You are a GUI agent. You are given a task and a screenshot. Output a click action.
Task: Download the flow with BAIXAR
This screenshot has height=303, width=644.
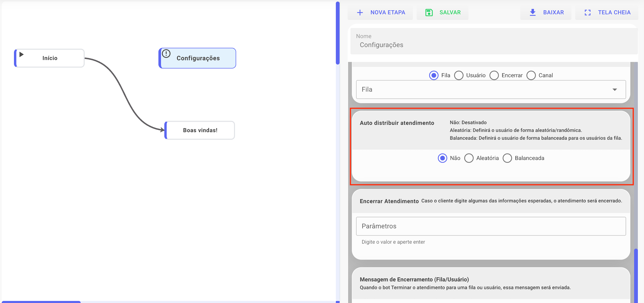(x=546, y=13)
